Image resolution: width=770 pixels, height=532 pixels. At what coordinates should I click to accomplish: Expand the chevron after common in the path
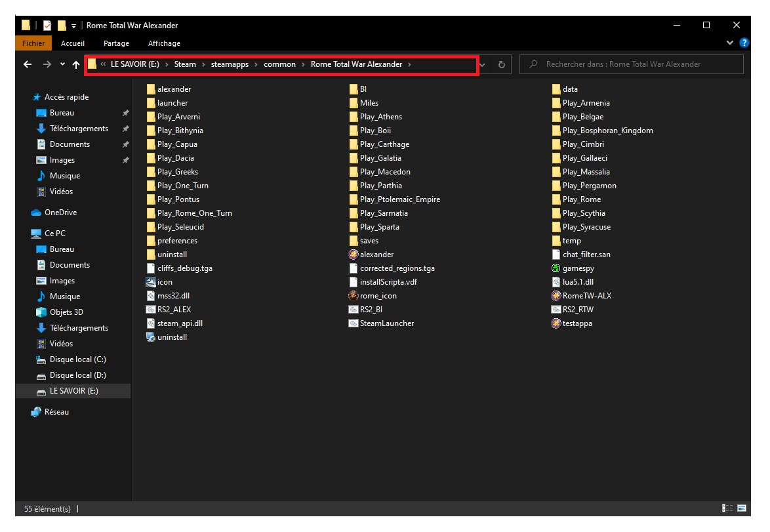pos(303,64)
